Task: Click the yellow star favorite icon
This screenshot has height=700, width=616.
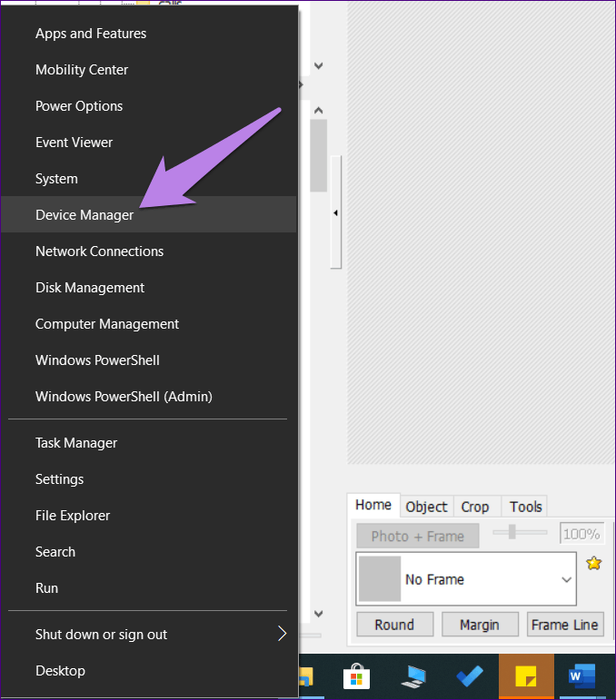Action: (594, 563)
